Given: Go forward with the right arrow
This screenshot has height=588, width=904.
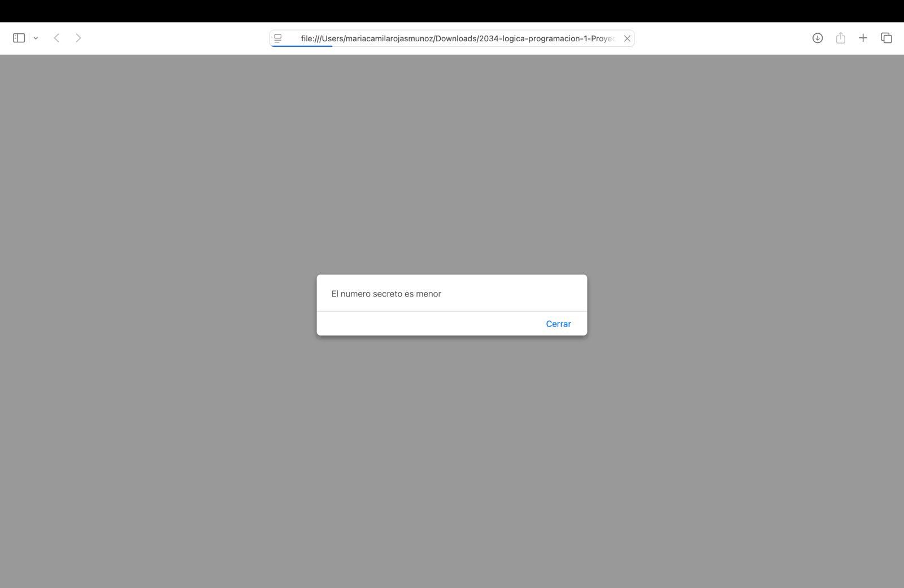Looking at the screenshot, I should [x=79, y=38].
